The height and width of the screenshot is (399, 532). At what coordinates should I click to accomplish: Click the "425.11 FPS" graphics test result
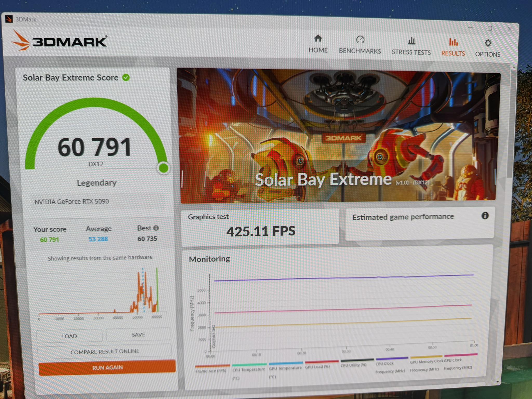(261, 231)
